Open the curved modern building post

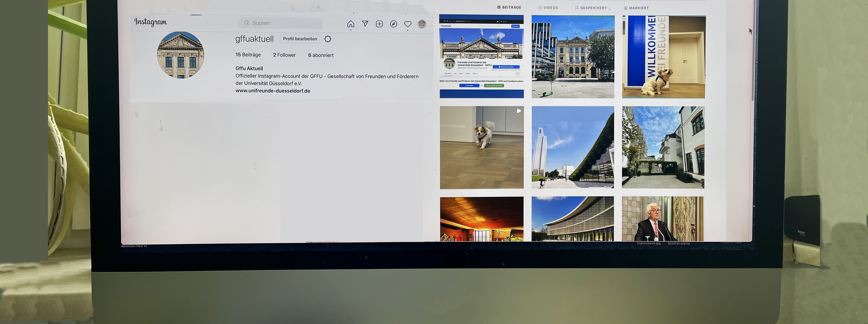coord(573,219)
